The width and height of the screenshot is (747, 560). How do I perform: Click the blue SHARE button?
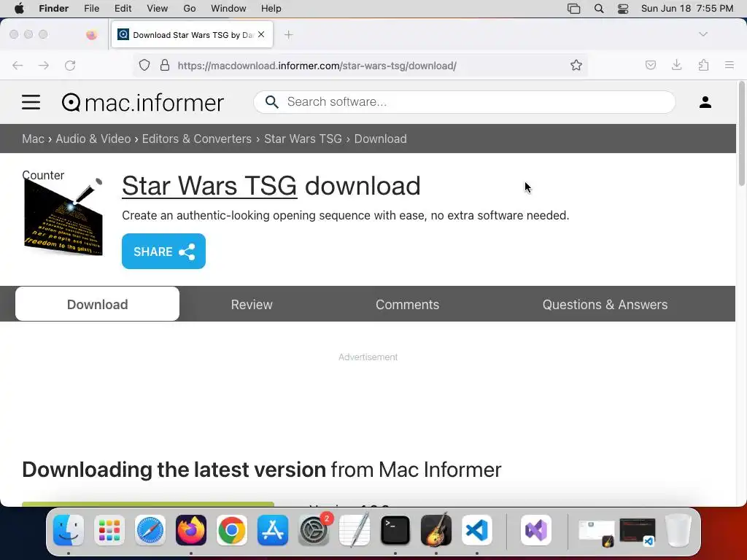163,252
